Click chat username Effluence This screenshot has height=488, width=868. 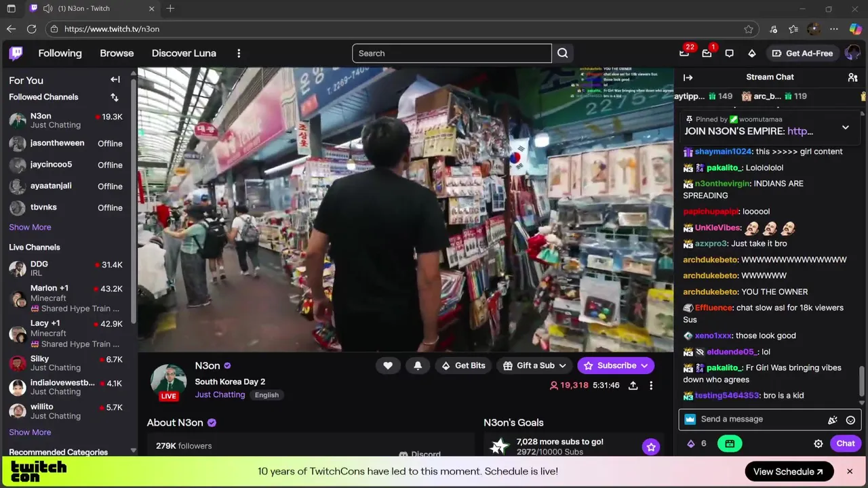click(713, 308)
